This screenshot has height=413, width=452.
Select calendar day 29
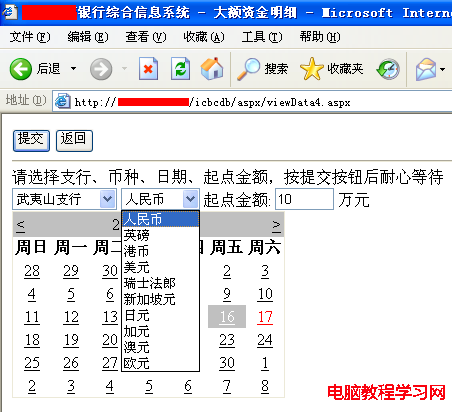[71, 271]
